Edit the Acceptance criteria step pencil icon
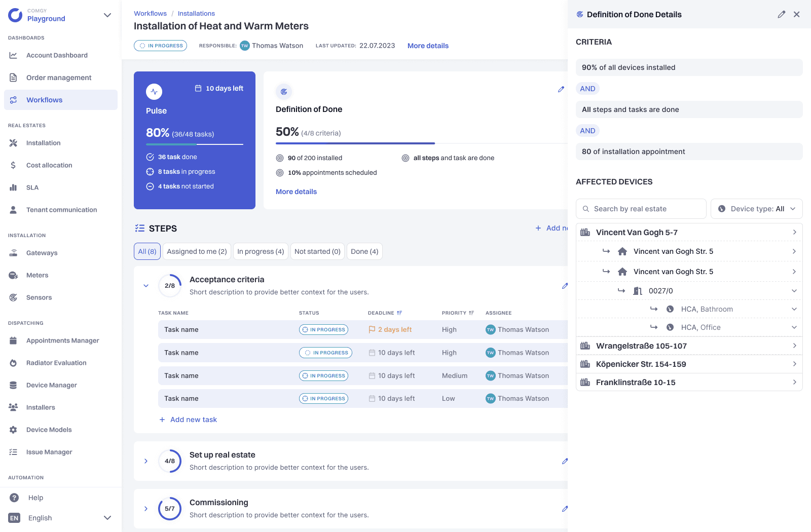 [565, 286]
